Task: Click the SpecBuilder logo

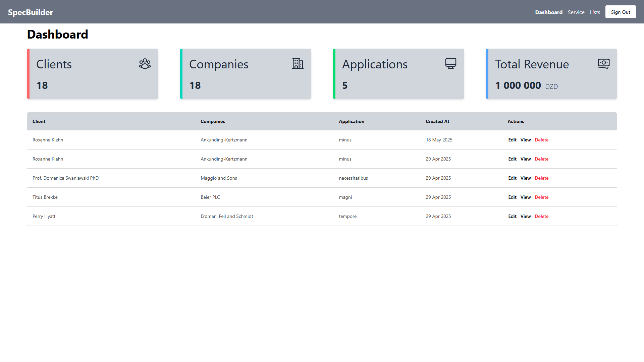Action: point(30,12)
